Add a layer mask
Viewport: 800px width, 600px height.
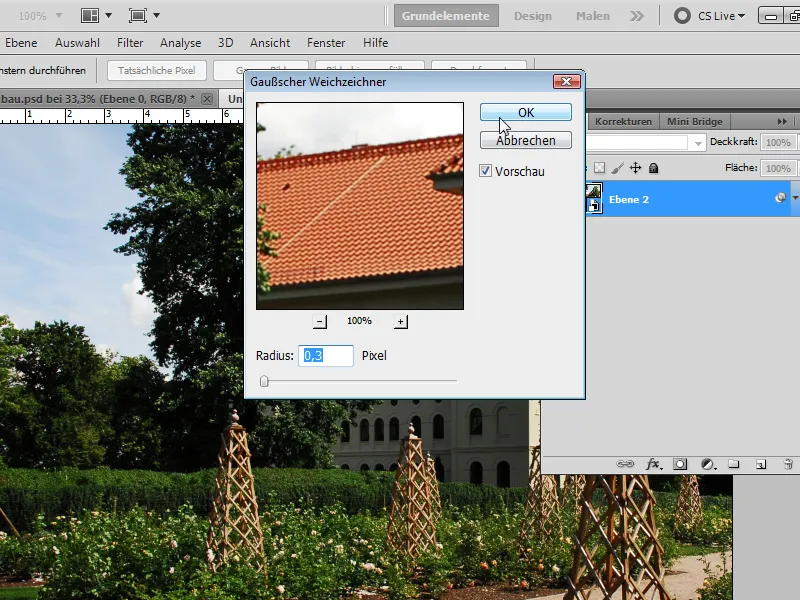680,464
